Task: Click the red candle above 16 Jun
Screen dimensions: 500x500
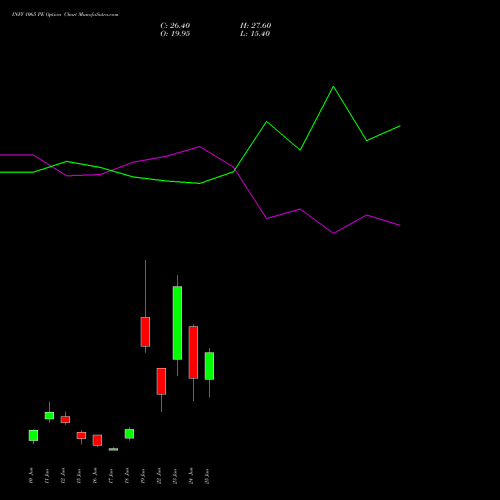Action: point(97,440)
